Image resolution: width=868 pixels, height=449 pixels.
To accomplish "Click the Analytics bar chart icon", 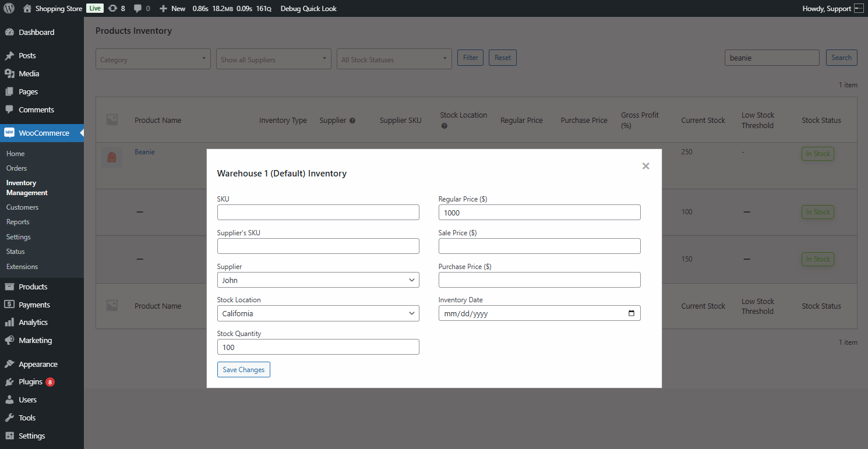I will (x=9, y=322).
